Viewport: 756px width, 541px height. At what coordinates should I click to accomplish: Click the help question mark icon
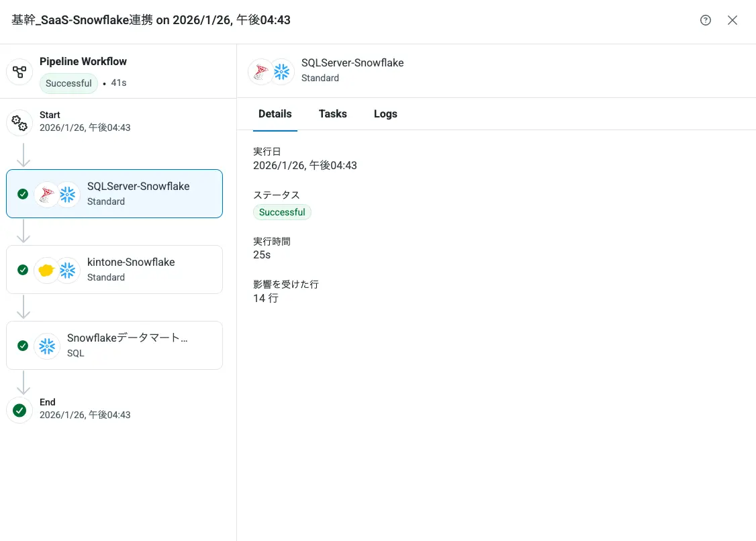(x=706, y=20)
